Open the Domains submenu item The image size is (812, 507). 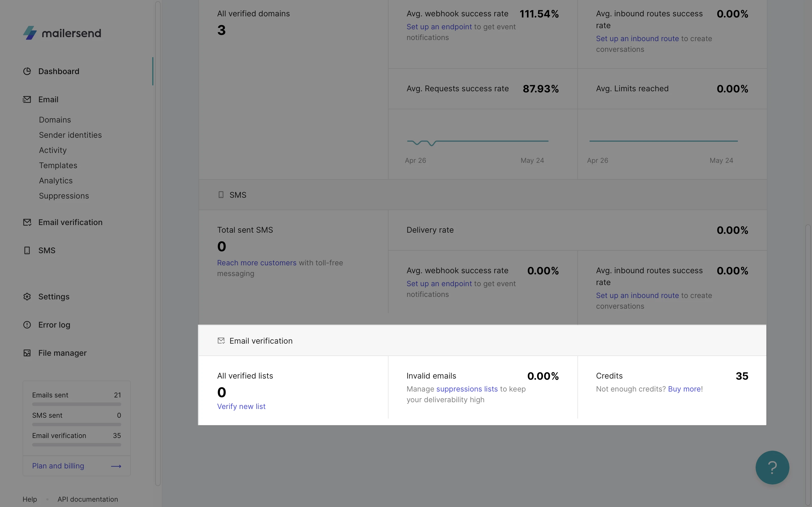point(55,120)
